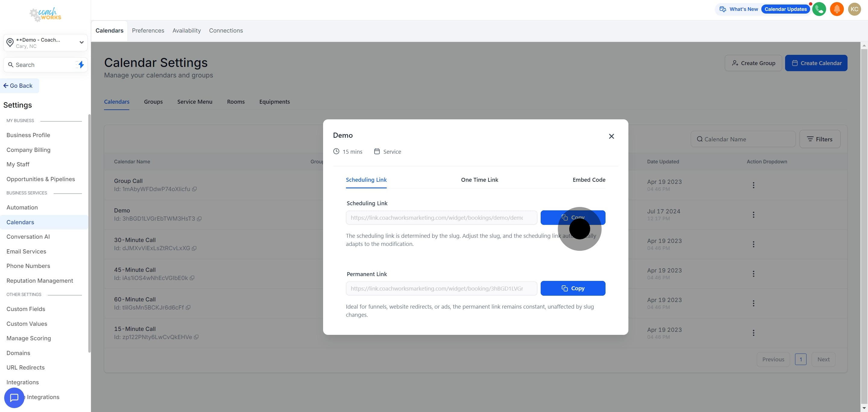
Task: Click the lightning bolt quick actions icon
Action: (x=81, y=65)
